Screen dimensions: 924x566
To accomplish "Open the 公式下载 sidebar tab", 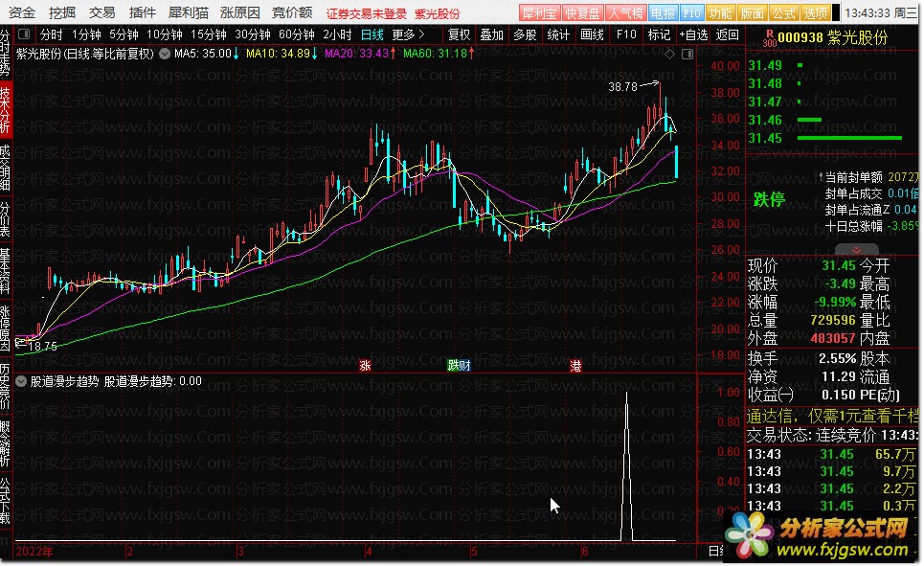I will pyautogui.click(x=6, y=501).
